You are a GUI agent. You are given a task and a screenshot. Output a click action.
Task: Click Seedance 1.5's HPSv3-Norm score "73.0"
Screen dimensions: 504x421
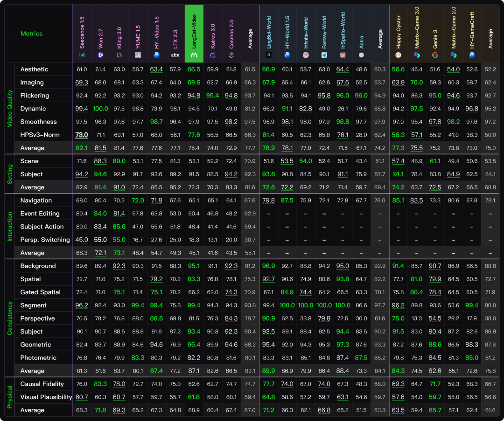click(x=82, y=135)
